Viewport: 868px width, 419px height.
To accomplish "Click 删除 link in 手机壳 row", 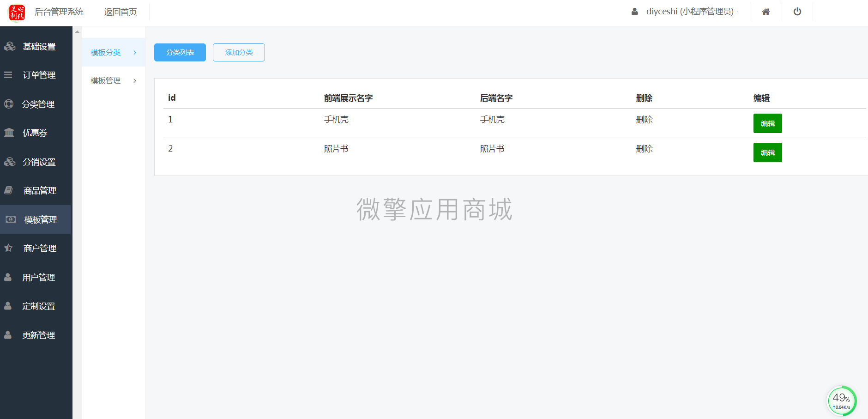I will coord(644,120).
